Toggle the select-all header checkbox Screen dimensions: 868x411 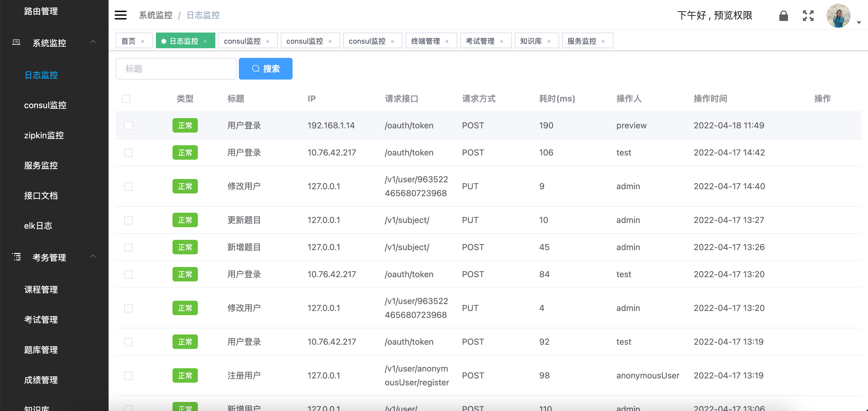tap(126, 99)
